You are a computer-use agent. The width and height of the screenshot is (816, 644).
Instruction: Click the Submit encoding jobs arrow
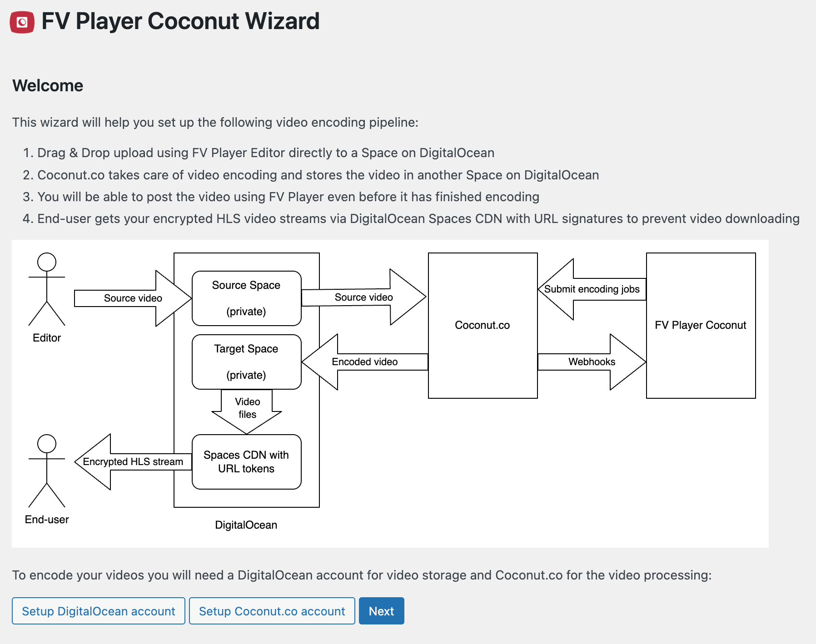[591, 289]
